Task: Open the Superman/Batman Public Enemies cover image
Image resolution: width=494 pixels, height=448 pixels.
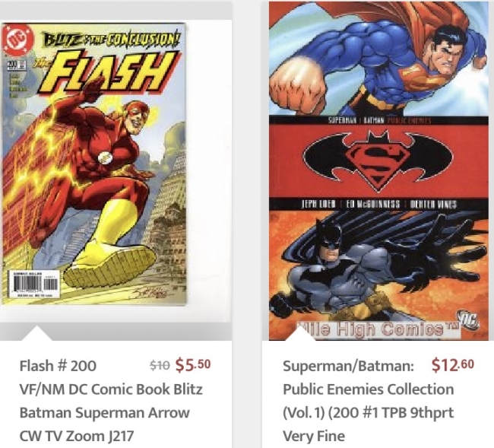Action: (x=378, y=171)
